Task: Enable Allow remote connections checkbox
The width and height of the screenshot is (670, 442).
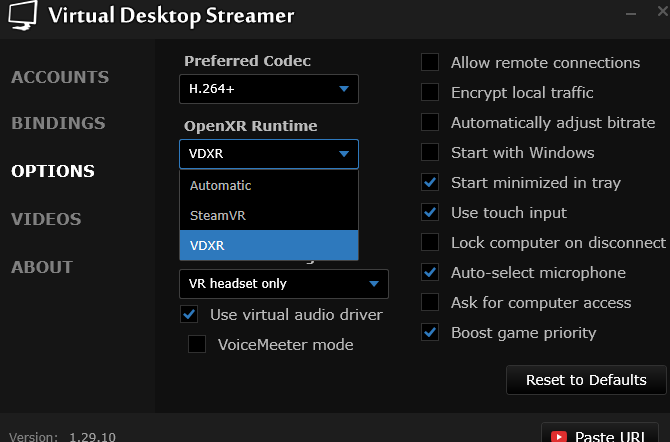Action: pos(430,62)
